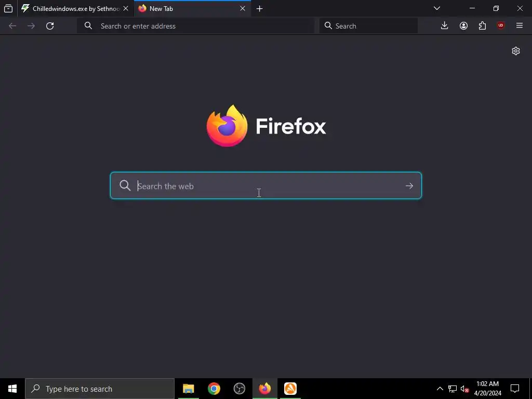Open the Firefox account menu

pyautogui.click(x=463, y=26)
